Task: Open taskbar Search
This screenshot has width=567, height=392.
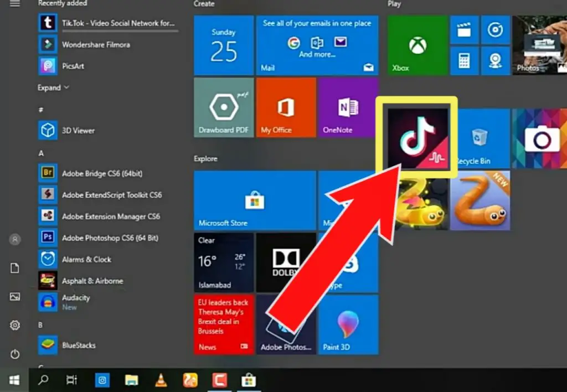Action: (x=43, y=380)
